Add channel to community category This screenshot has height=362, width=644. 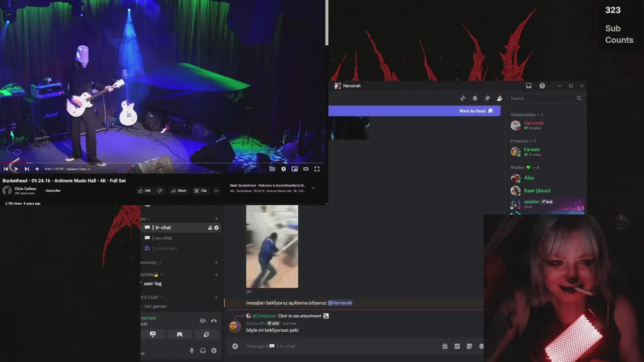click(x=216, y=262)
